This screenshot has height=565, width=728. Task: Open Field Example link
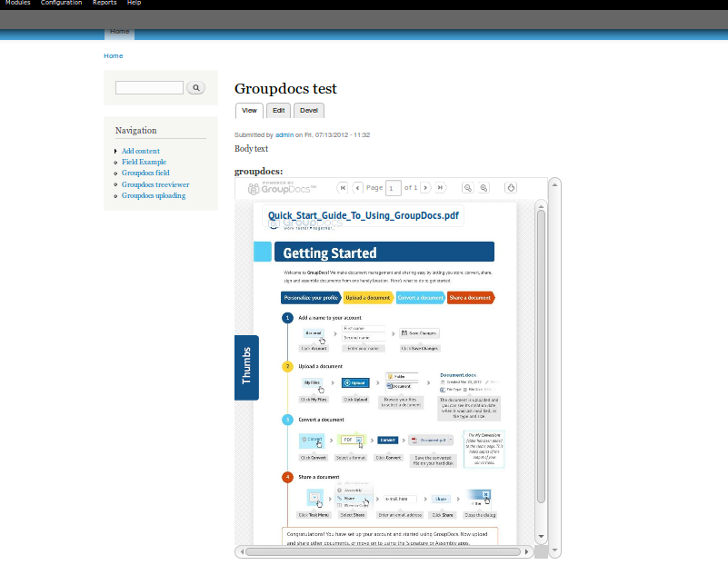pos(144,162)
